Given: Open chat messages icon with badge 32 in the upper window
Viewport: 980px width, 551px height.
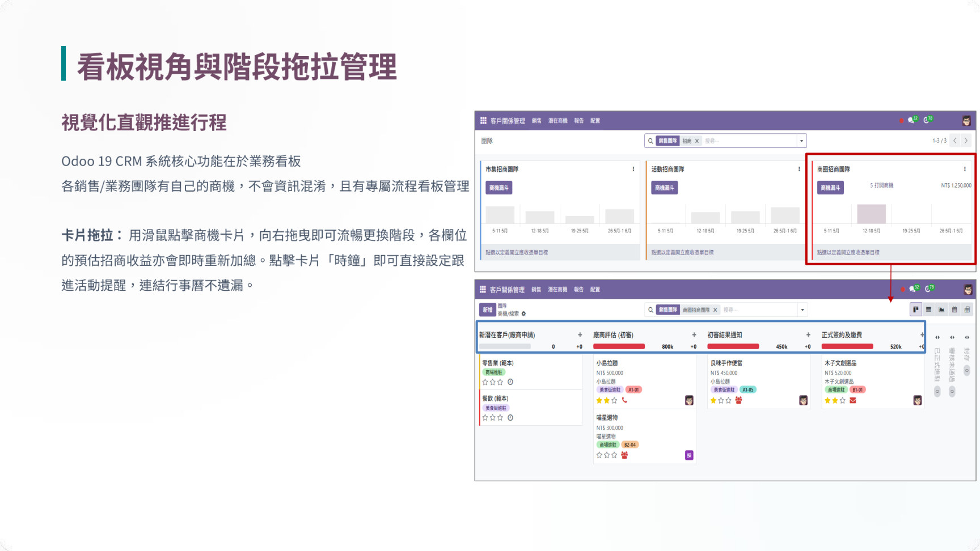Looking at the screenshot, I should (x=912, y=120).
